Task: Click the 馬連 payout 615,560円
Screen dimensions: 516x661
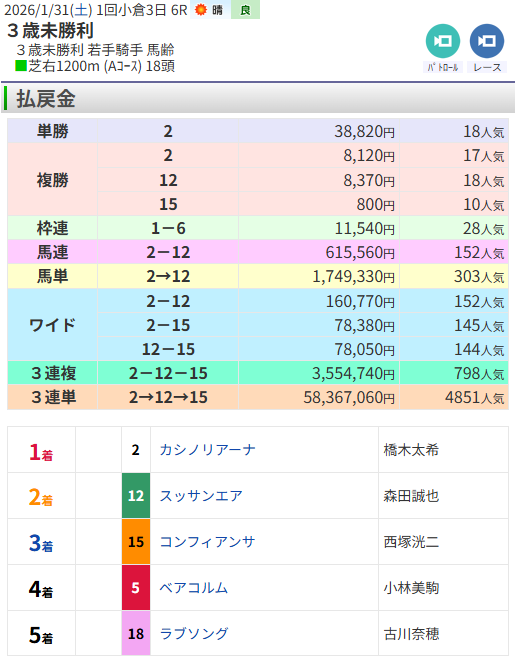Action: pos(360,253)
